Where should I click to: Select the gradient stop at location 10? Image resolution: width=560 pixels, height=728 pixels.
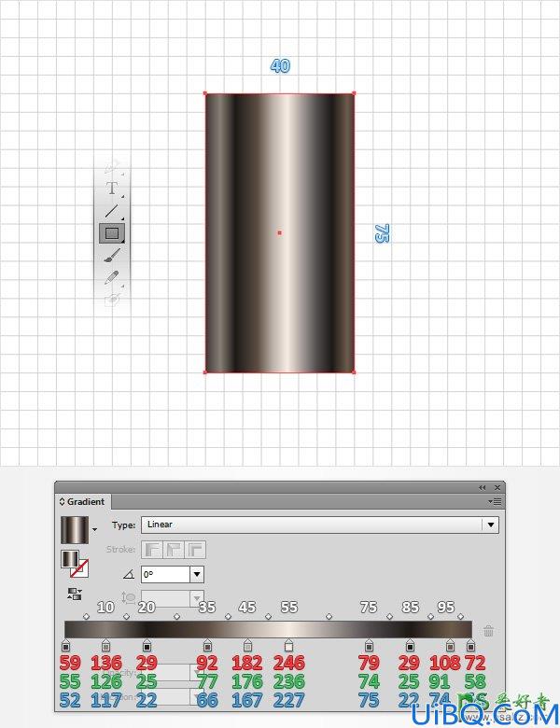tap(105, 646)
